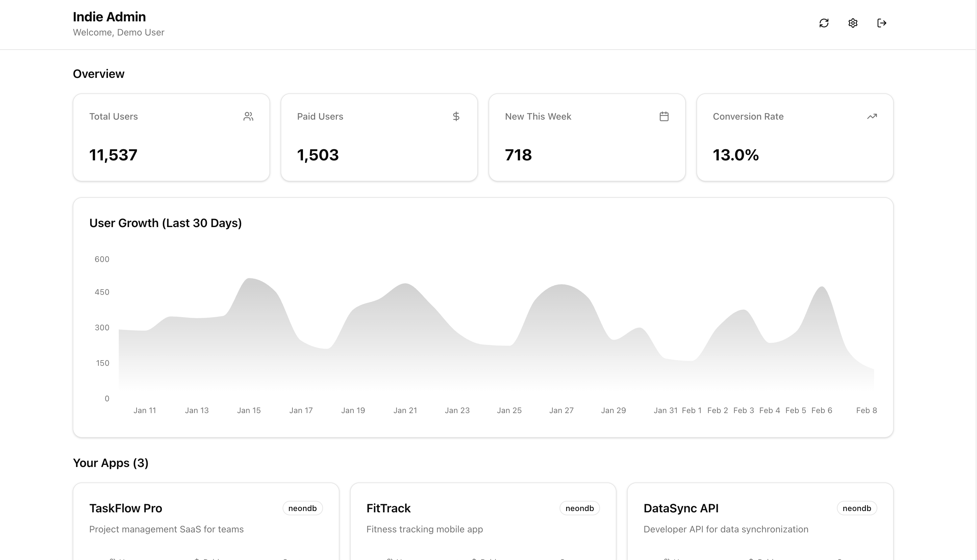The width and height of the screenshot is (977, 560).
Task: Click the neondb badge on FitTrack
Action: pos(579,508)
